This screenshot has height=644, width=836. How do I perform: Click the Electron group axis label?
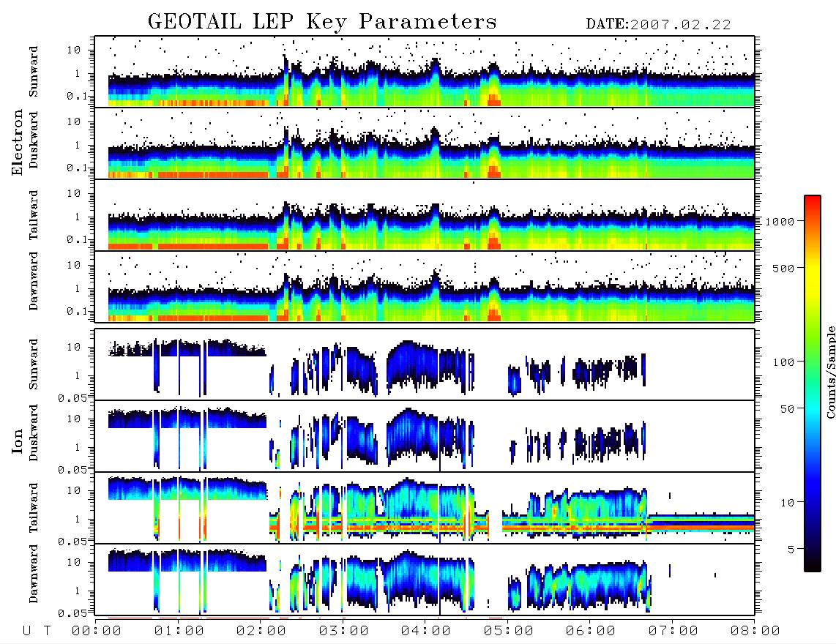(17, 143)
